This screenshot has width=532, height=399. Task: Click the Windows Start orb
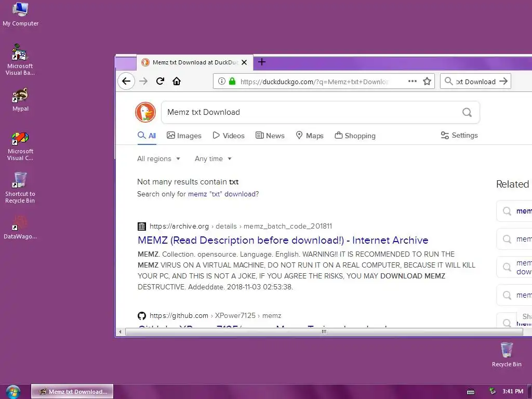tap(13, 392)
